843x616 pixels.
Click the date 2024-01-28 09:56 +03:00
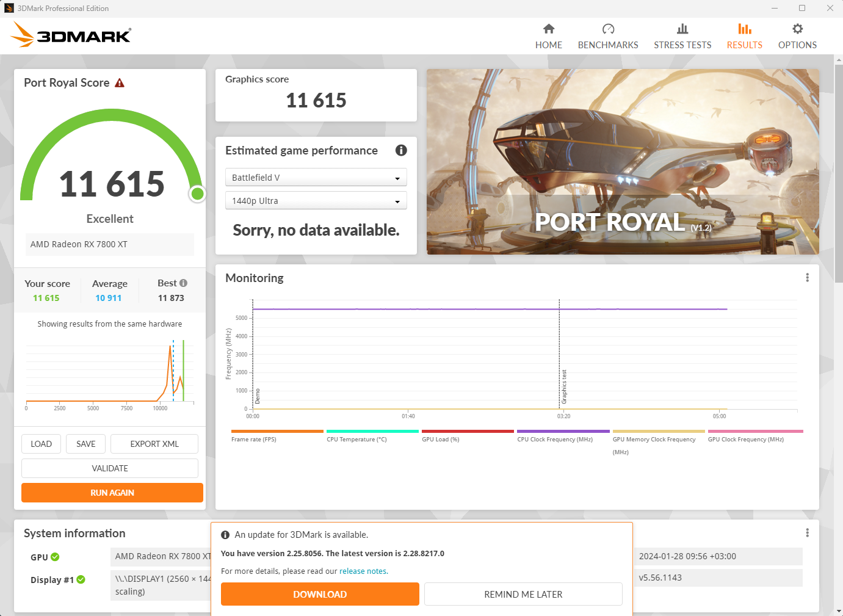(x=687, y=556)
